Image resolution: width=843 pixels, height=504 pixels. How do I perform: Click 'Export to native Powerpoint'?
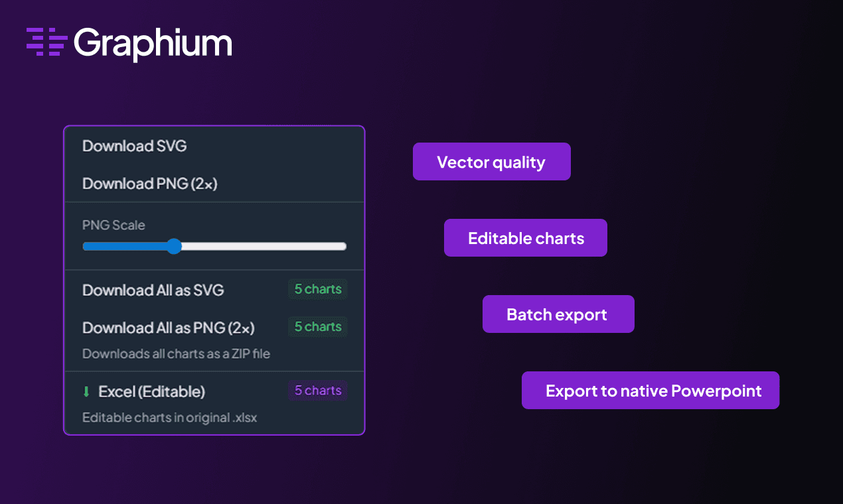pos(650,391)
